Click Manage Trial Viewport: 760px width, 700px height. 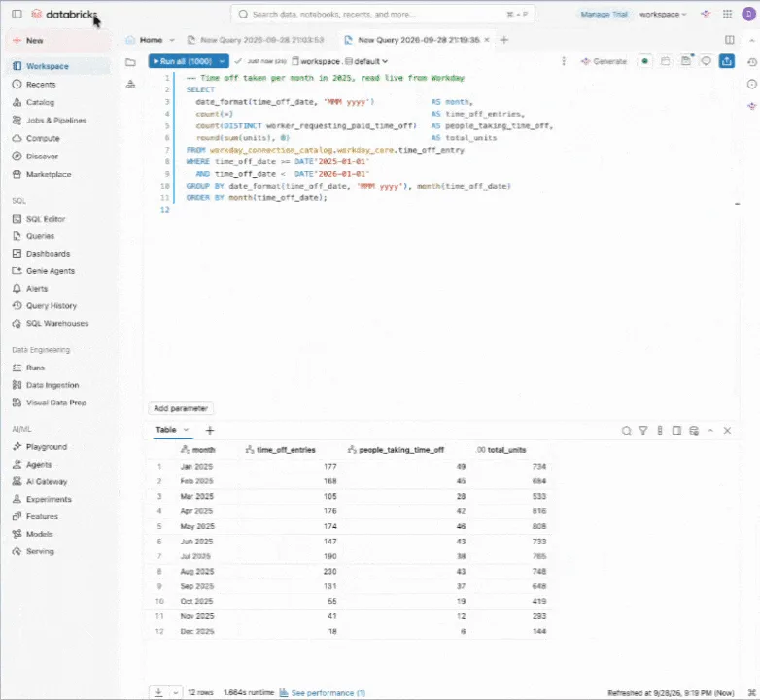click(604, 14)
